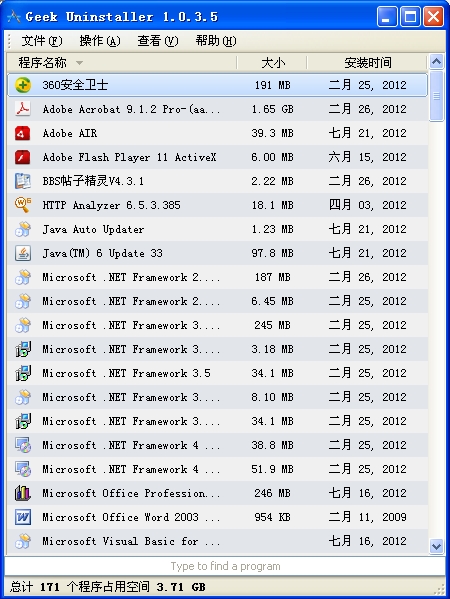Viewport: 450px width, 599px height.
Task: Click the 总计 171 个程序占用空间 status text
Action: (x=108, y=587)
